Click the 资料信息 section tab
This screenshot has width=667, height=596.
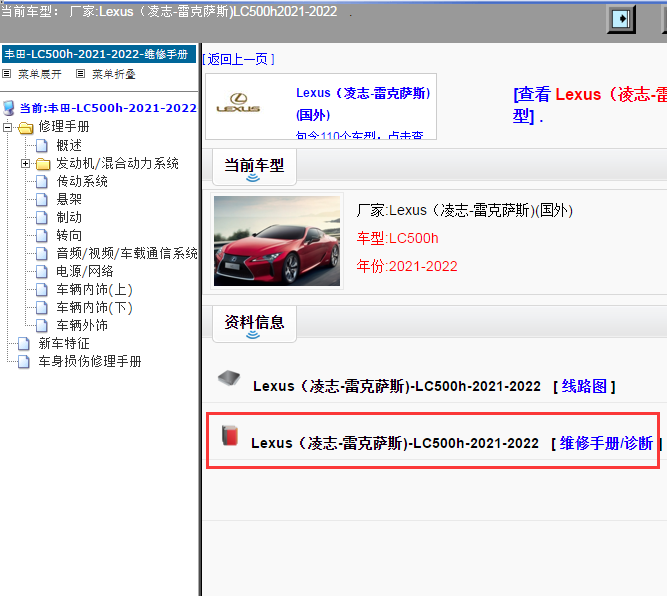coord(254,325)
